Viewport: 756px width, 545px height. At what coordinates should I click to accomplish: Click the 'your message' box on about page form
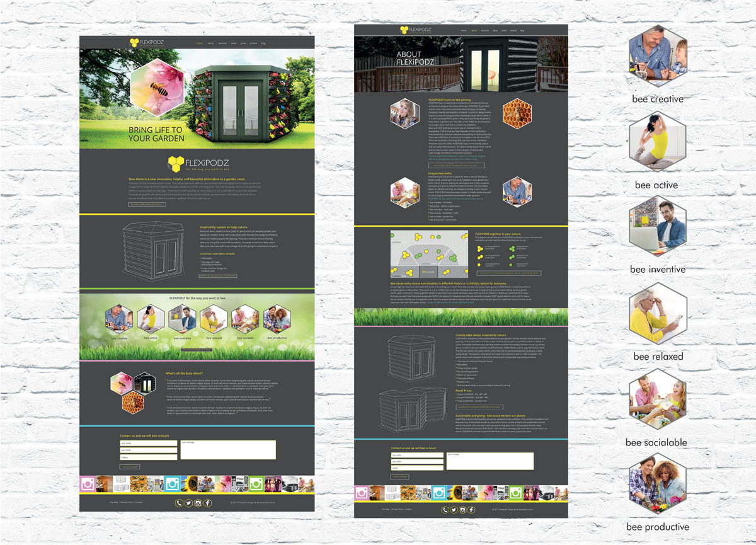click(490, 461)
